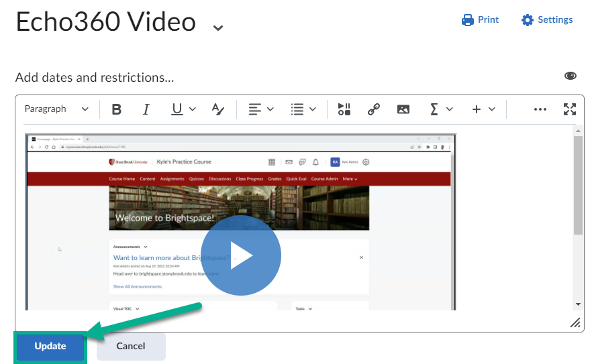Toggle fullscreen editor mode

[x=570, y=109]
